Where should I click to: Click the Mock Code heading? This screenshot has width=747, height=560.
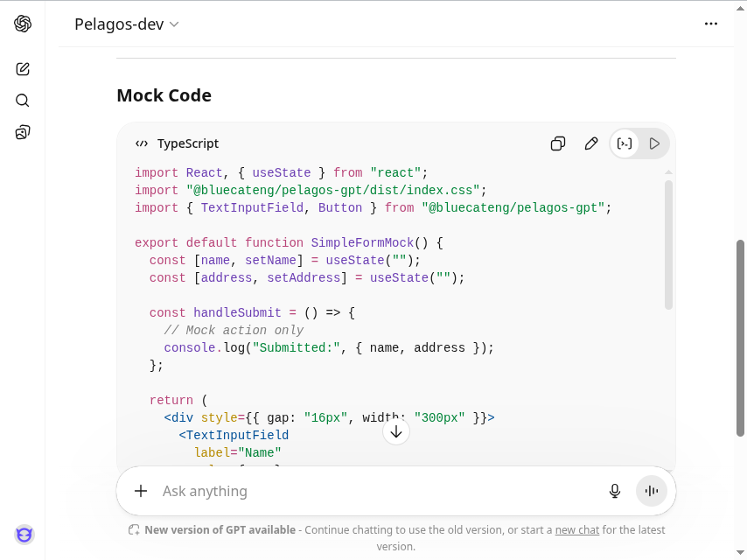coord(164,95)
